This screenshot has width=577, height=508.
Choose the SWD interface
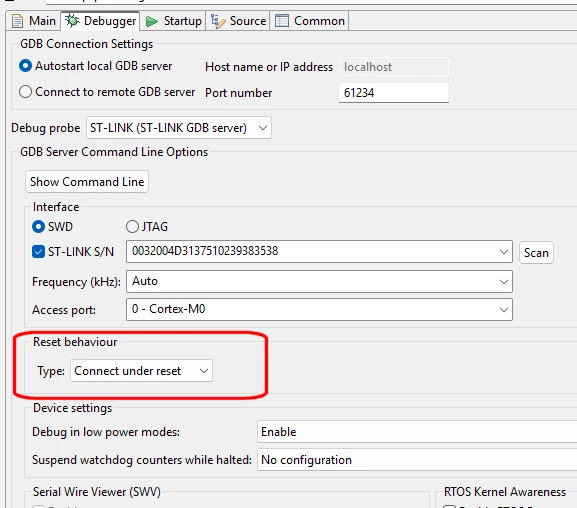click(x=53, y=226)
